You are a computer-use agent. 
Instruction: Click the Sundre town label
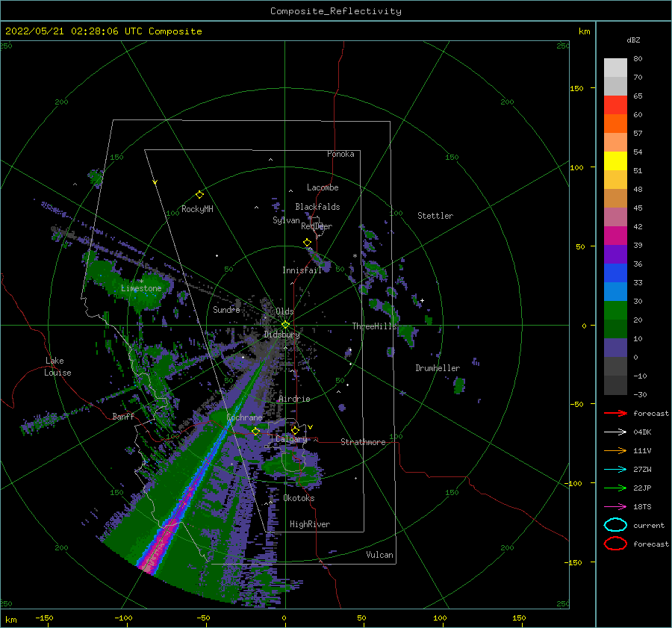pyautogui.click(x=226, y=309)
